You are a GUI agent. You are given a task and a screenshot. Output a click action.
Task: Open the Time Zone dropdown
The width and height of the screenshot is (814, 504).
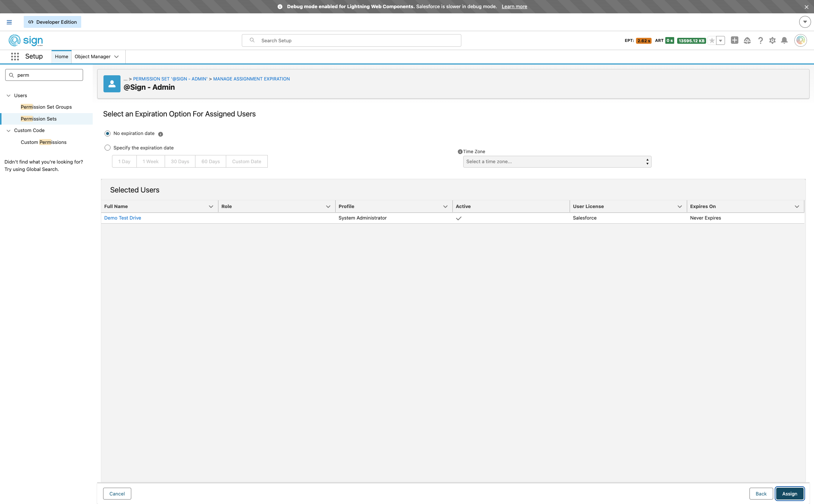click(557, 162)
